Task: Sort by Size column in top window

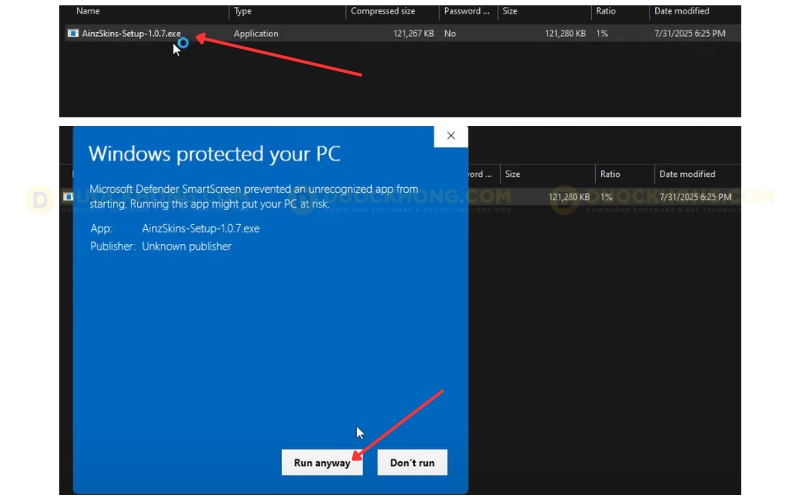Action: point(510,11)
